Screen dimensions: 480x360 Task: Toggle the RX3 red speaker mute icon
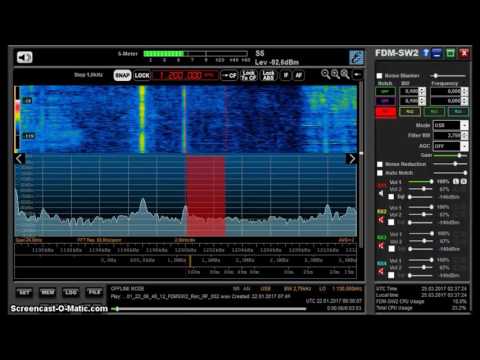[x=381, y=246]
